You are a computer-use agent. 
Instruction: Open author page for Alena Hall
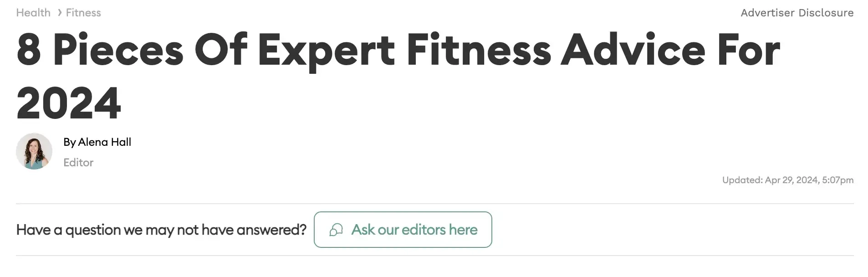tap(104, 142)
